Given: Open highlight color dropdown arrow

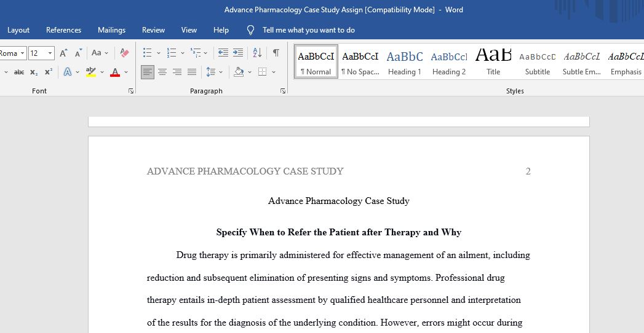Looking at the screenshot, I should click(102, 72).
